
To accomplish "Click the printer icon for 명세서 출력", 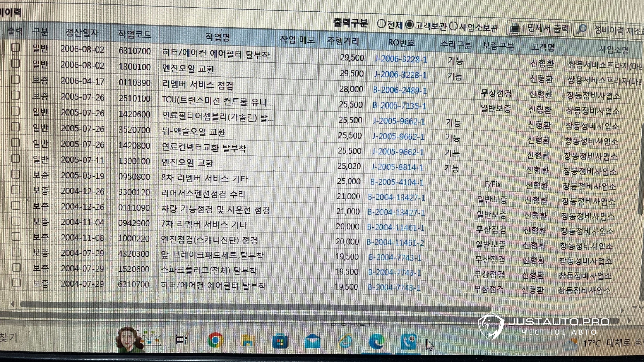I will 515,28.
